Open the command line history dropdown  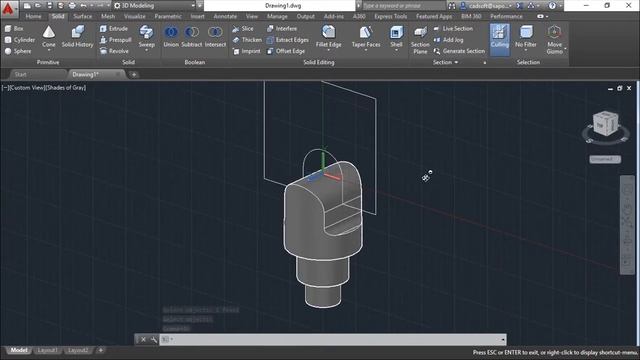503,340
